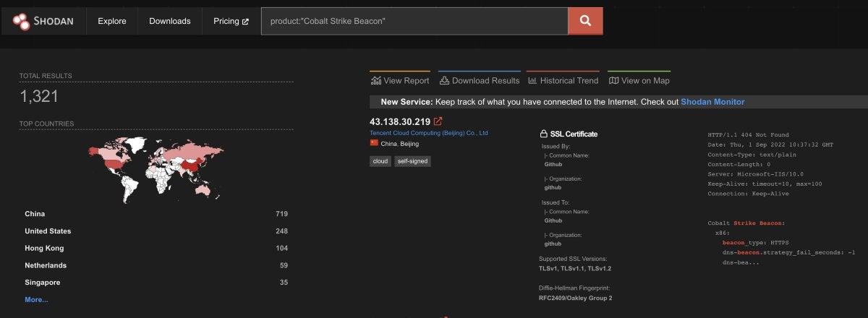Open the Shodan Monitor link

click(712, 102)
